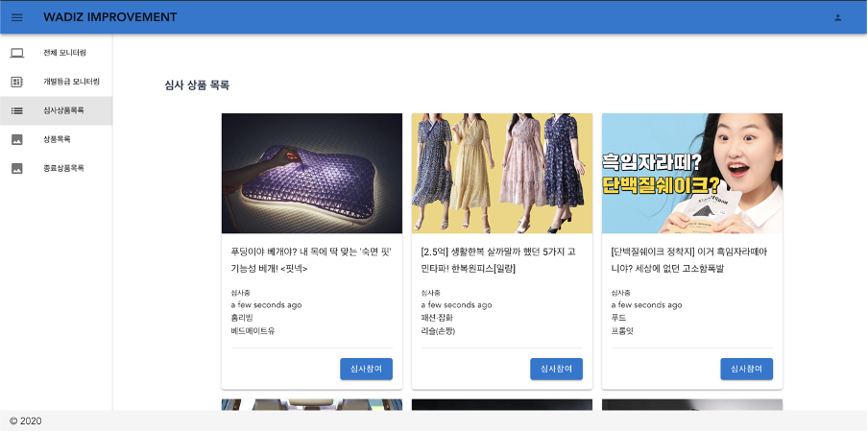Click the [2.5억] 생활한복 product title
Viewport: 868px width, 432px height.
pyautogui.click(x=498, y=260)
